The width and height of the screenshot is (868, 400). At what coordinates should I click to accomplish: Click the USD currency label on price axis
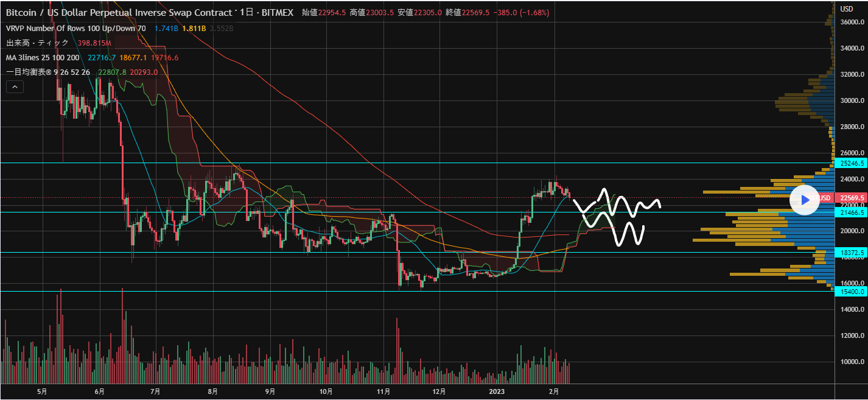[847, 9]
